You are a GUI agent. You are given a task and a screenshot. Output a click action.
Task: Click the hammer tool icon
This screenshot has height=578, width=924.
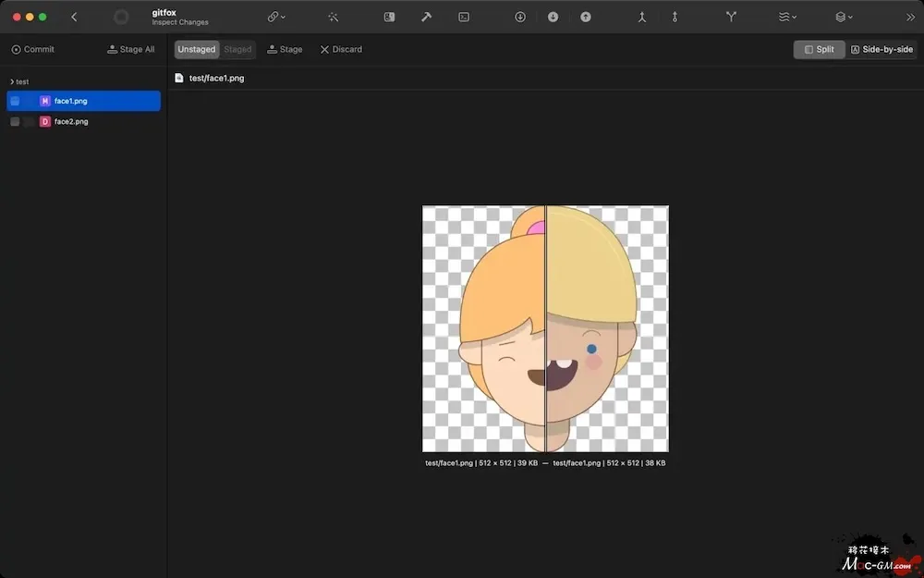(x=427, y=17)
